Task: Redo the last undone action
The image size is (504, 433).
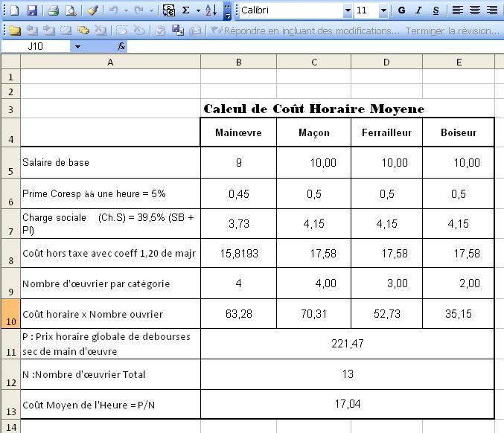Action: (138, 10)
